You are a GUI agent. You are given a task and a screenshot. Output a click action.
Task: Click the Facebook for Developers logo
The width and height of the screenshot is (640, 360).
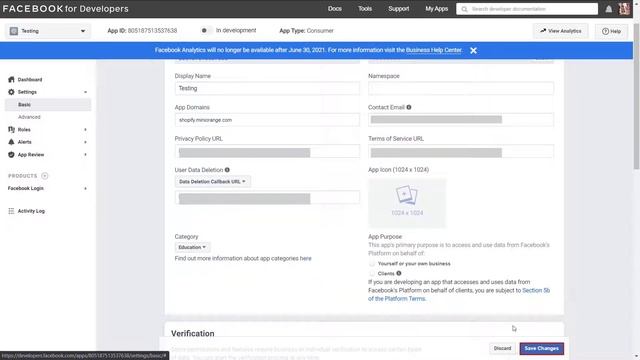pos(65,9)
